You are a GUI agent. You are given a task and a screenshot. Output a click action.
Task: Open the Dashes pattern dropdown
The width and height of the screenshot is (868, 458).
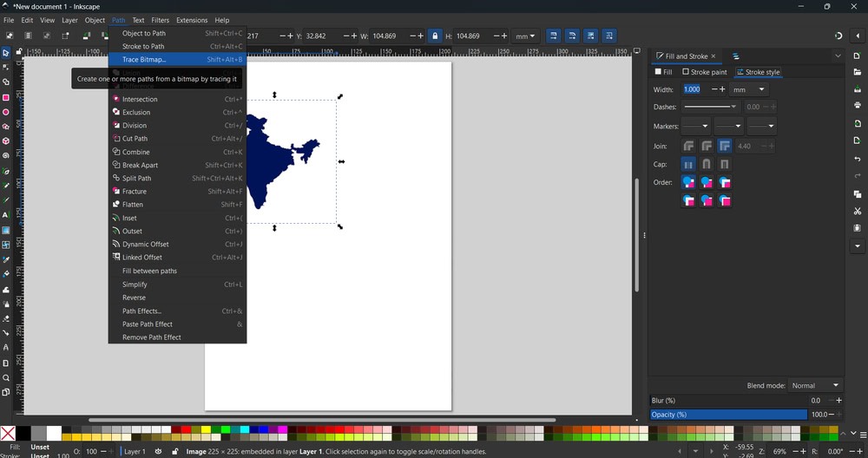tap(710, 107)
